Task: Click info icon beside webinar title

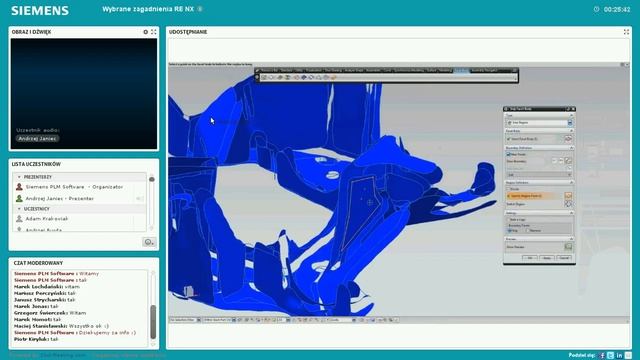Action: 200,9
